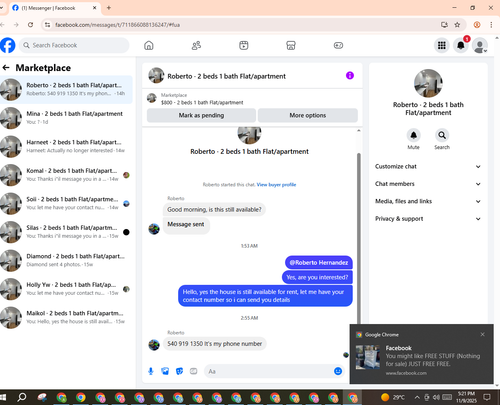Image resolution: width=500 pixels, height=405 pixels.
Task: Open Harneet conversation in the chat list
Action: 66,146
